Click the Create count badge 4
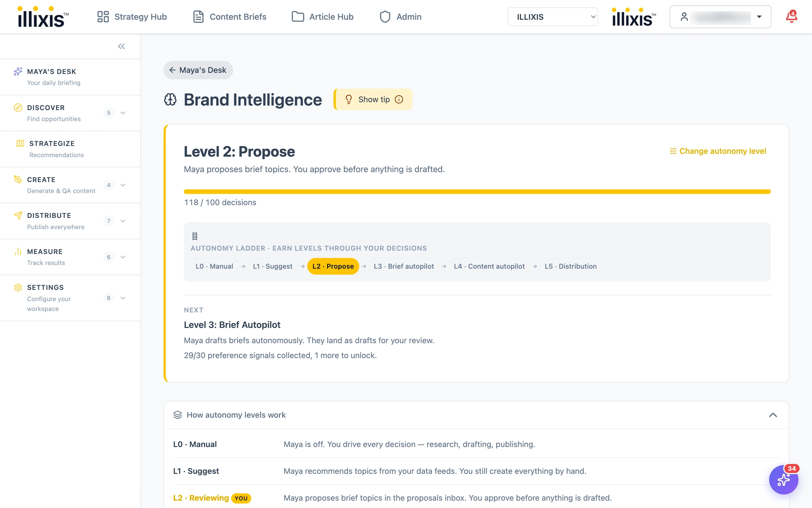Viewport: 812px width, 508px height. click(x=109, y=185)
